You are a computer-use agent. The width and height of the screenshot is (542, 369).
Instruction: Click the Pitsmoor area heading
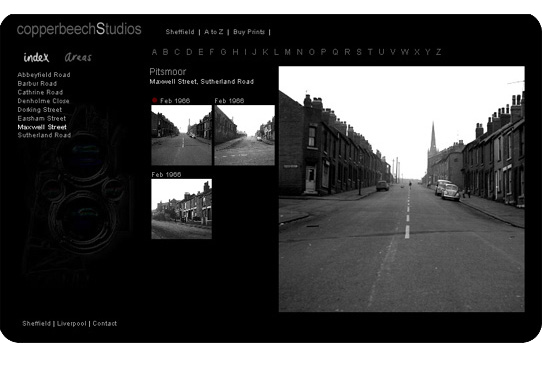click(168, 72)
